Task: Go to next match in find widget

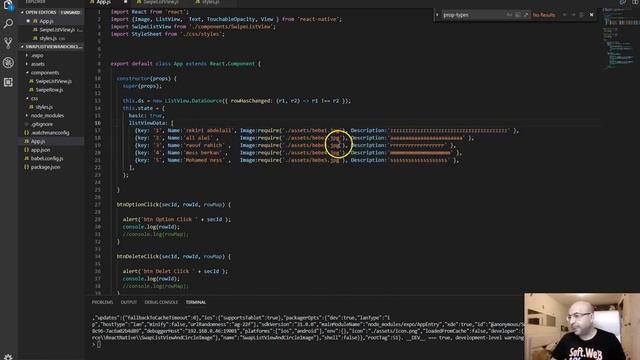Action: 573,15
